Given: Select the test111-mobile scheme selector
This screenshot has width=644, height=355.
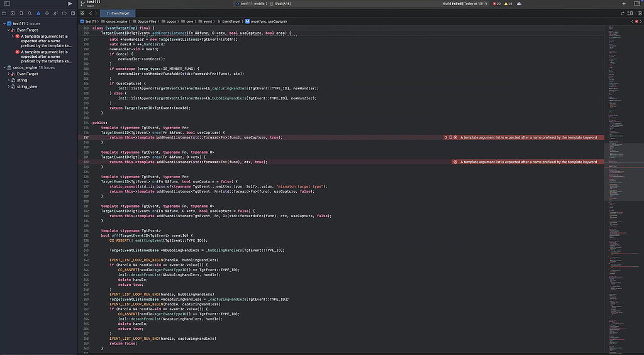Looking at the screenshot, I should 252,4.
